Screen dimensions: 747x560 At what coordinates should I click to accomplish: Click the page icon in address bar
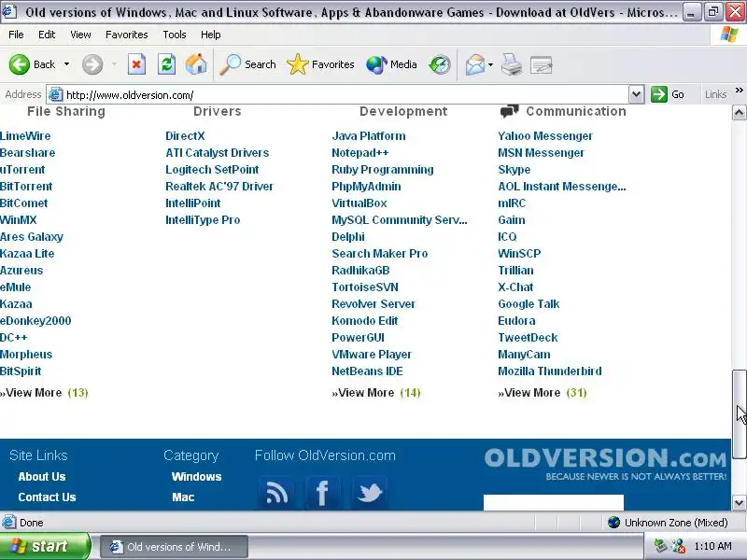point(56,95)
